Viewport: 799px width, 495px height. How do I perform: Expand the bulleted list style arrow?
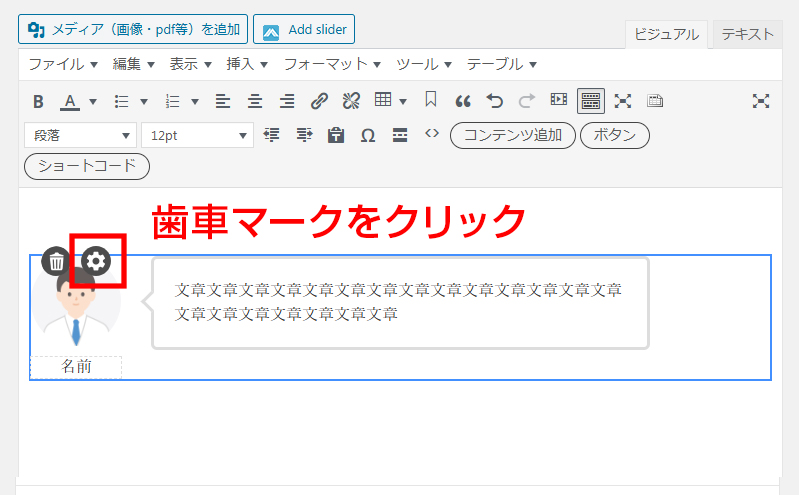pos(144,101)
